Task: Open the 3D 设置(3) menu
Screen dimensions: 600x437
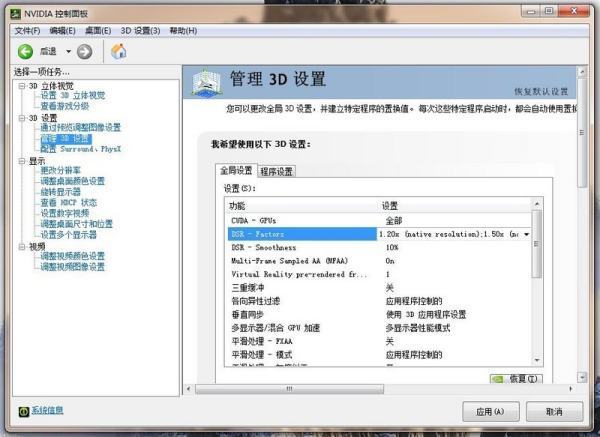Action: click(x=140, y=31)
